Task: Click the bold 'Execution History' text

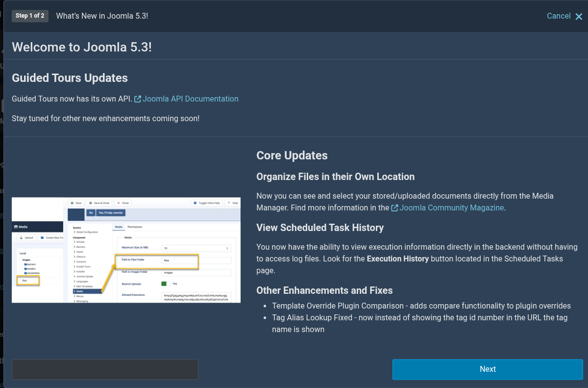Action: pyautogui.click(x=398, y=259)
